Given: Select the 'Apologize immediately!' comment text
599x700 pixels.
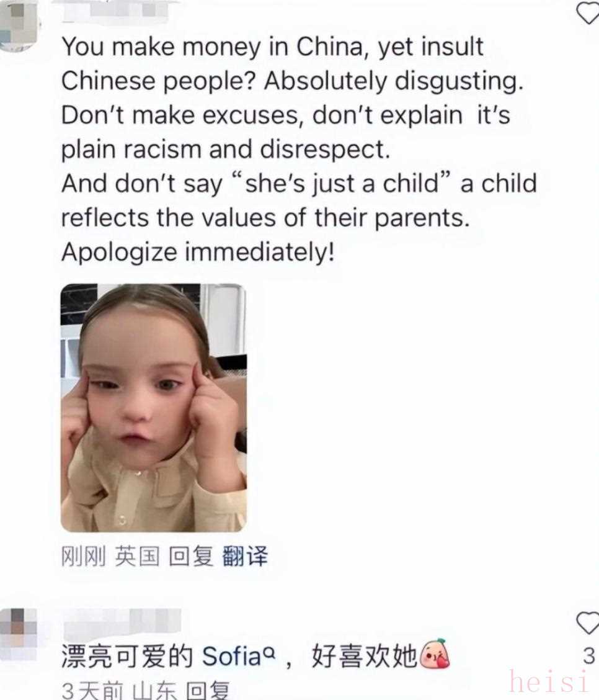Looking at the screenshot, I should click(198, 252).
